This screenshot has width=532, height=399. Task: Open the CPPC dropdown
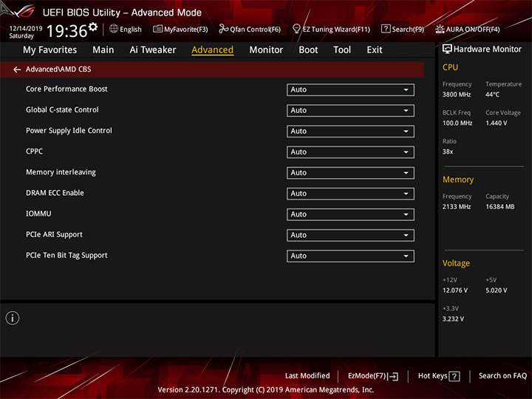coord(350,152)
